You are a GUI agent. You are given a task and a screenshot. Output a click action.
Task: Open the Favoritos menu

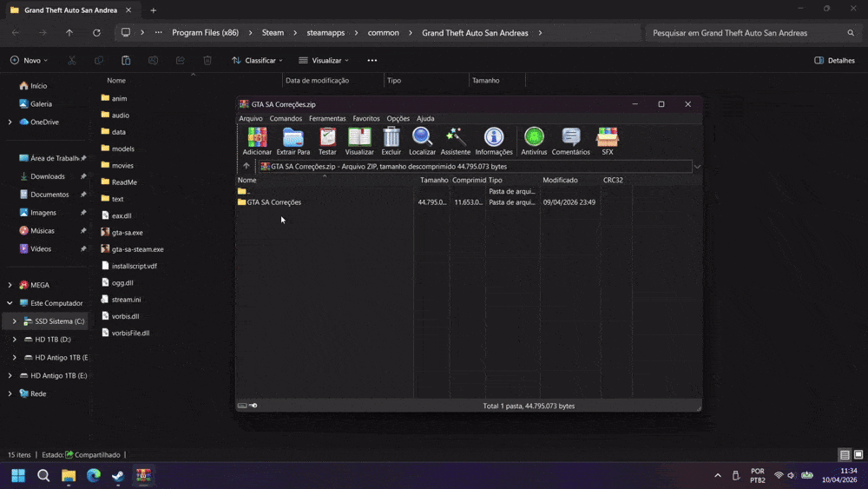[366, 118]
